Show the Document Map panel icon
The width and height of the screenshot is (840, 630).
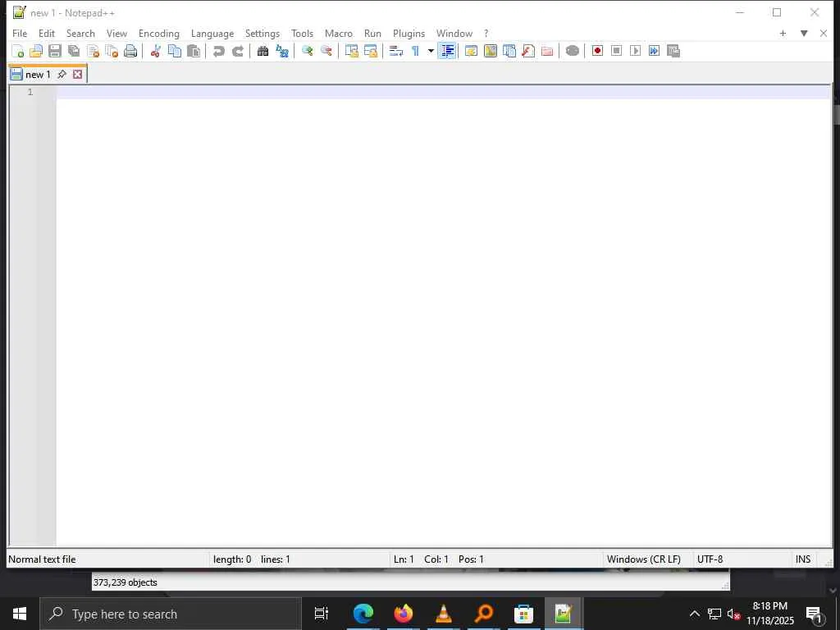491,51
